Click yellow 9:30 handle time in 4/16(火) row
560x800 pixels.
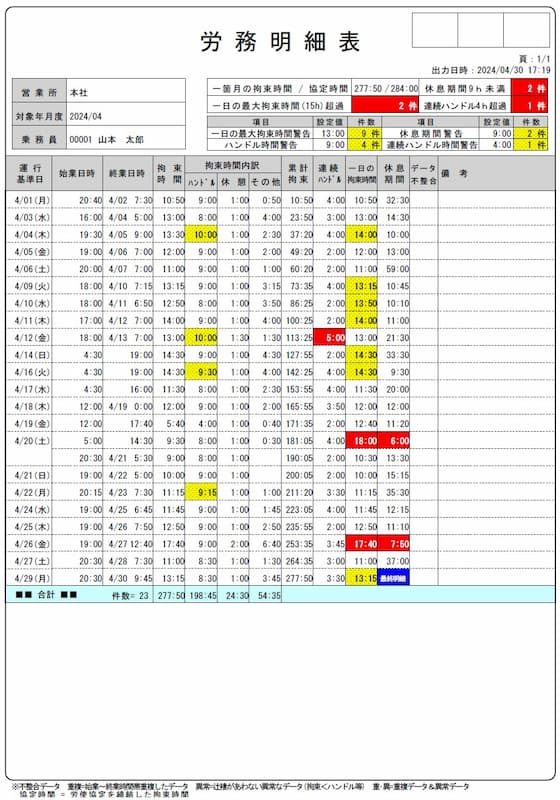coord(201,372)
